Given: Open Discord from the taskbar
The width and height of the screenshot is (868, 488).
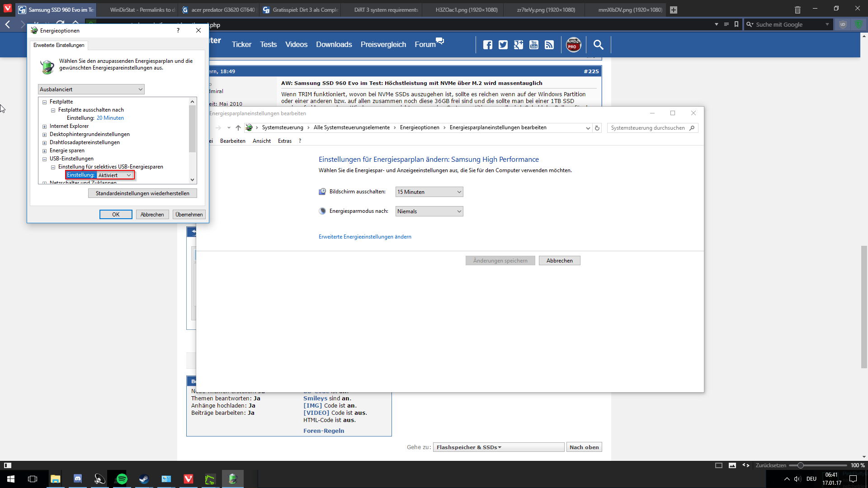Looking at the screenshot, I should 77,479.
